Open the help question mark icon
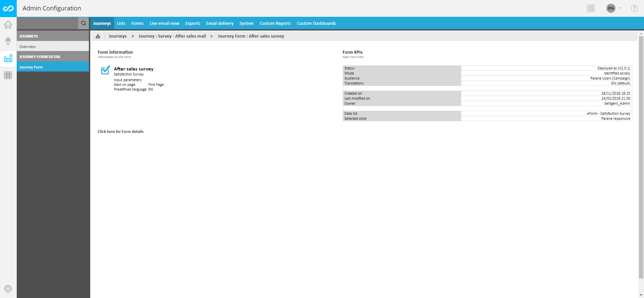Image resolution: width=644 pixels, height=298 pixels. 634,8
